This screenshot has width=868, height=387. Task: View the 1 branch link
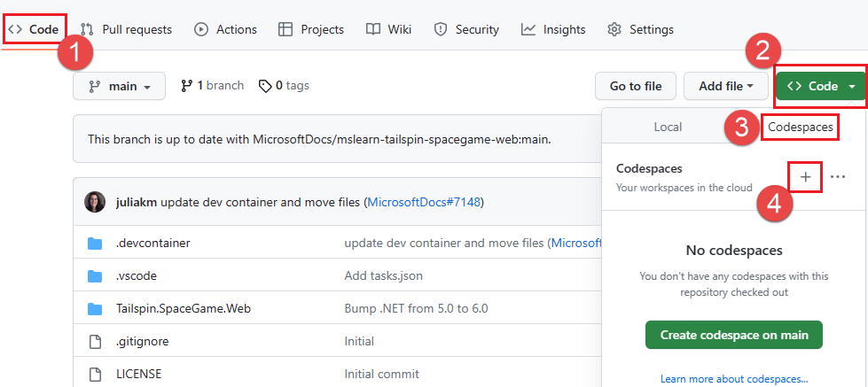pyautogui.click(x=212, y=86)
